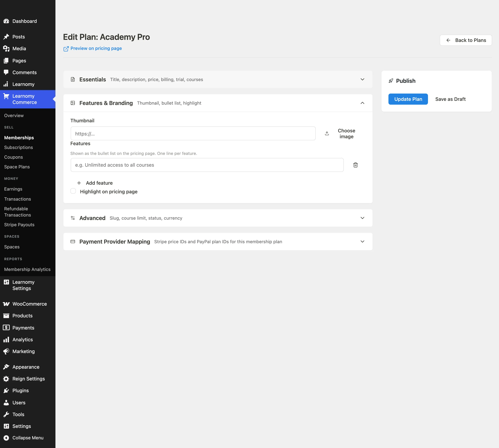Viewport: 499px width, 448px height.
Task: Open Stripe Payouts submenu item
Action: click(x=19, y=225)
